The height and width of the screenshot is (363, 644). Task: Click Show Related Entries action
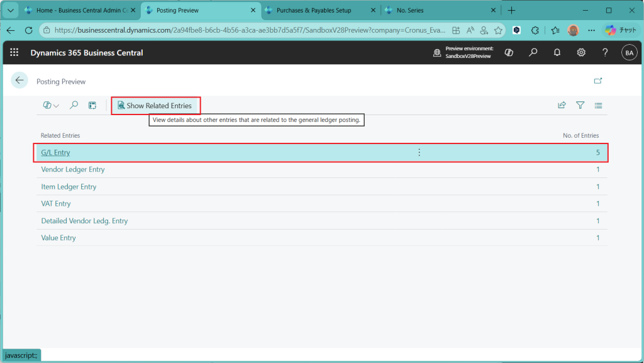pos(156,106)
